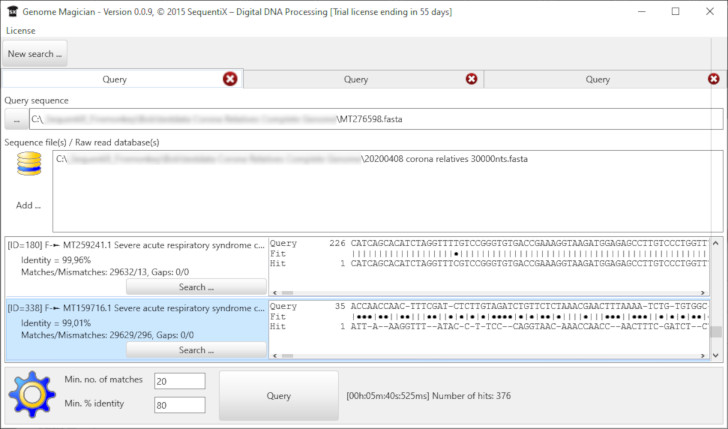Click the Genome Magician title bar icon
The width and height of the screenshot is (728, 429).
click(12, 11)
